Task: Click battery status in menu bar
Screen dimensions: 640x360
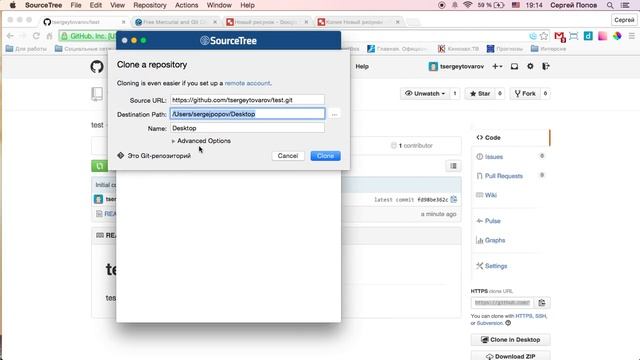Action: click(491, 5)
